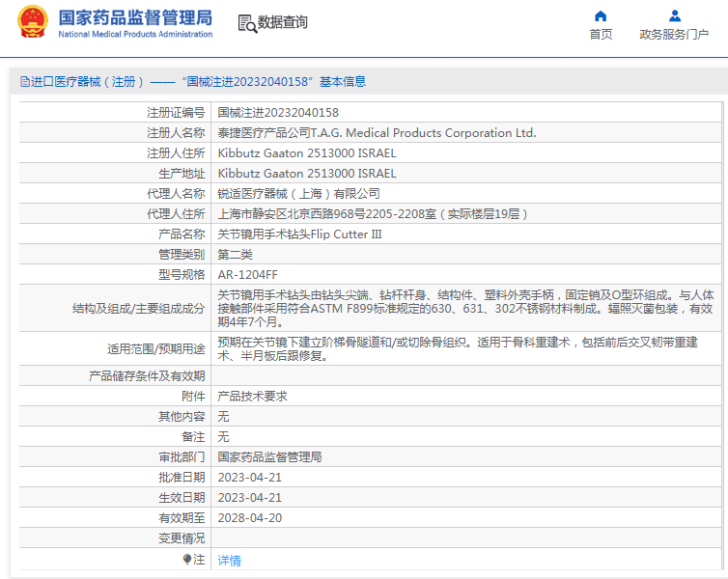Click the 适用范围/预期用途 label
The width and height of the screenshot is (728, 579).
click(x=156, y=349)
